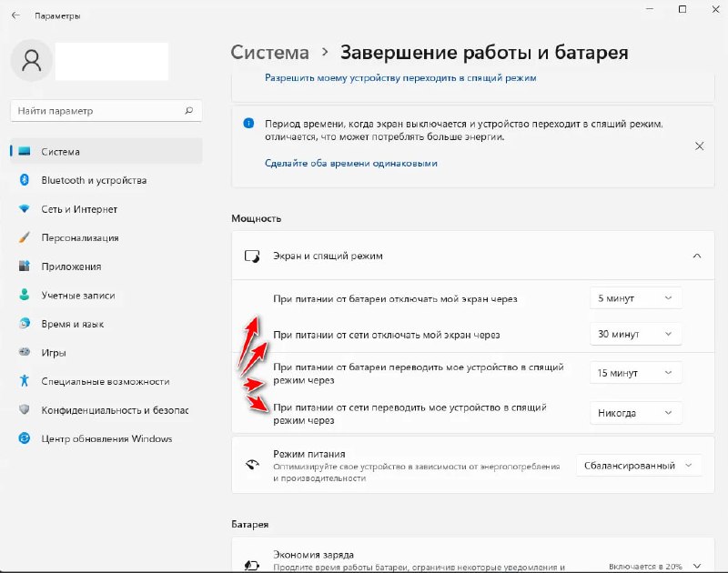Click the Время и язык globe clock icon
The width and height of the screenshot is (728, 573).
[x=25, y=324]
